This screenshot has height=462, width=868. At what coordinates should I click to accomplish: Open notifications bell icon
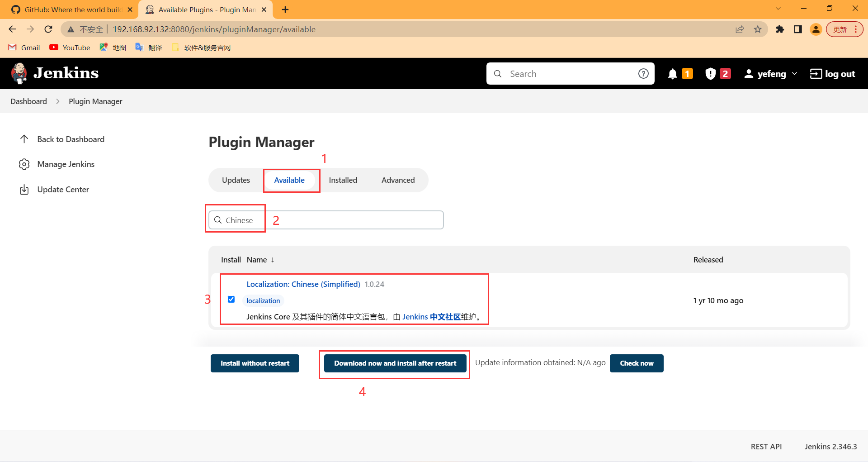[673, 74]
